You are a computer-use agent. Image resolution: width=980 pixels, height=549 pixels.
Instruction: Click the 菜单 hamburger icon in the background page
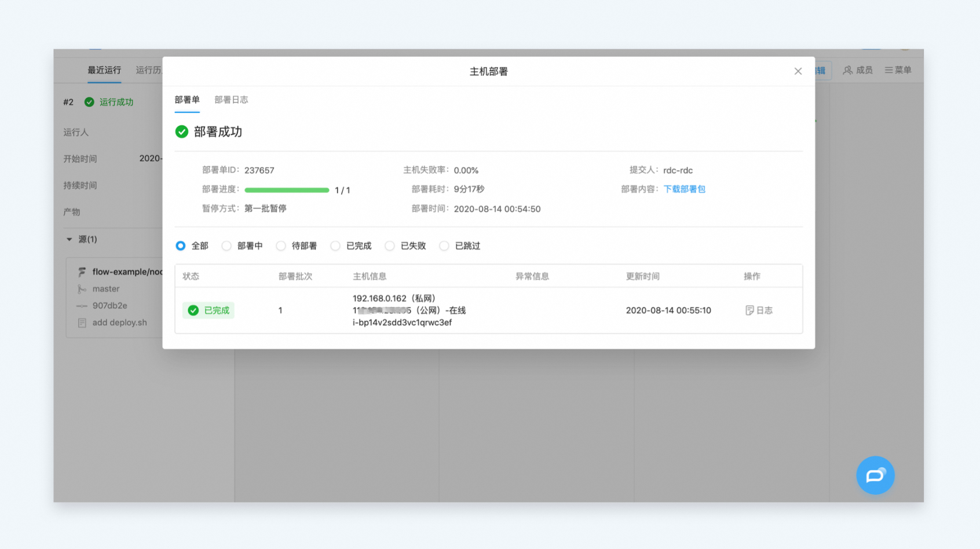(888, 70)
